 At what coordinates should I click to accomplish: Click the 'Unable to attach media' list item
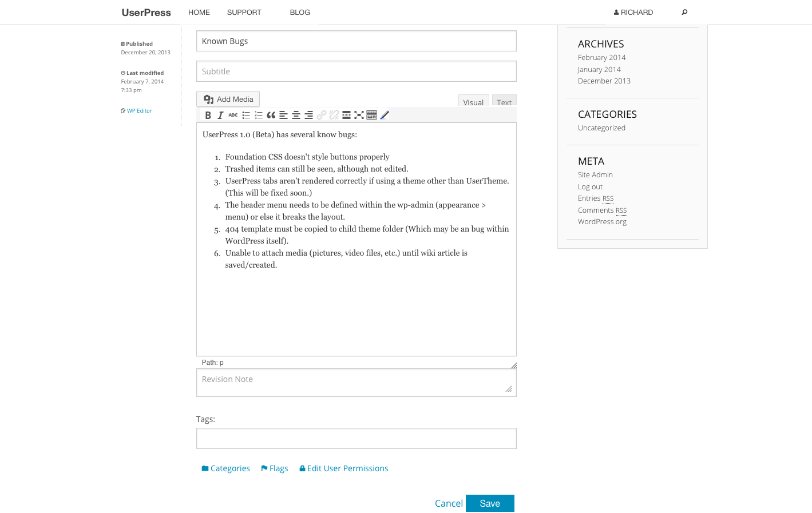click(x=346, y=259)
